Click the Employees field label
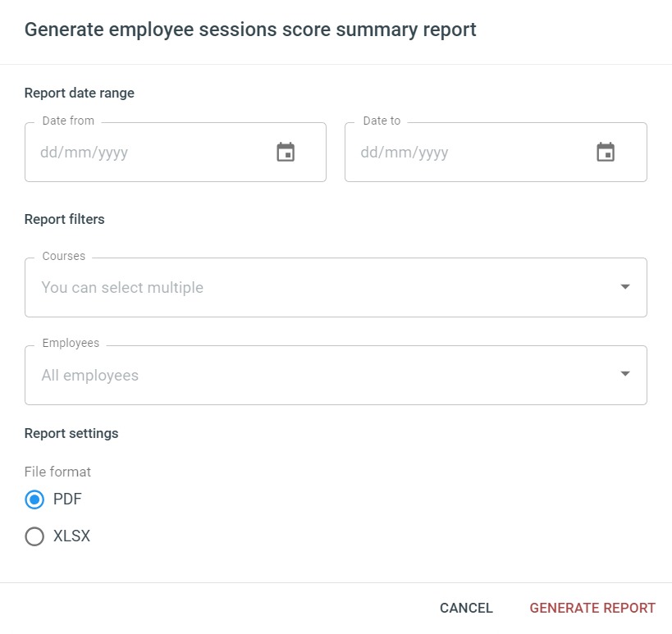672x634 pixels. click(71, 343)
